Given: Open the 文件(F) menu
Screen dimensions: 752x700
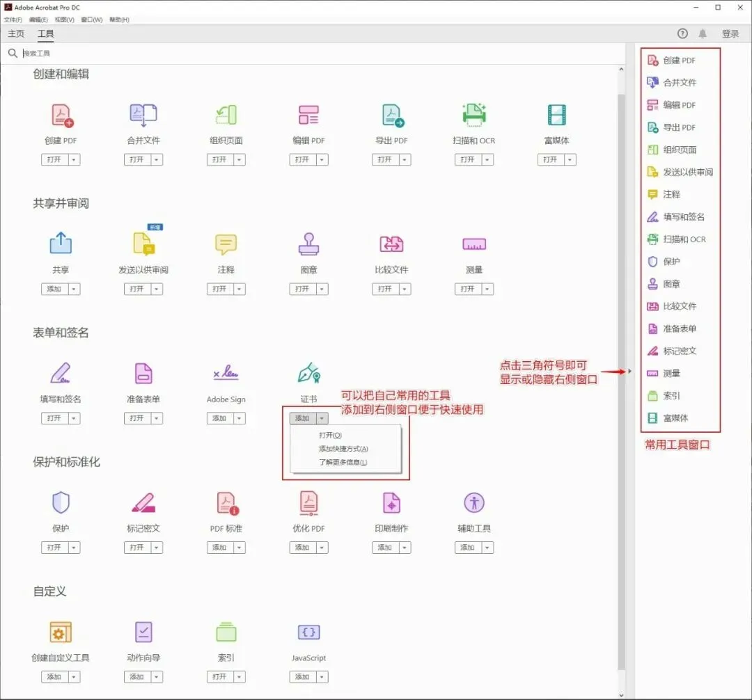Looking at the screenshot, I should point(13,19).
